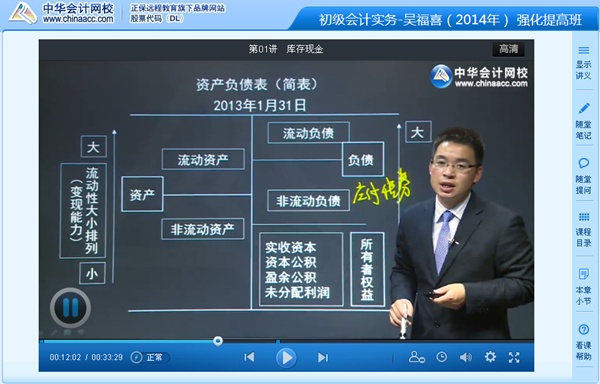Click the progress bar playhead handle
The width and height of the screenshot is (600, 384).
coord(218,341)
